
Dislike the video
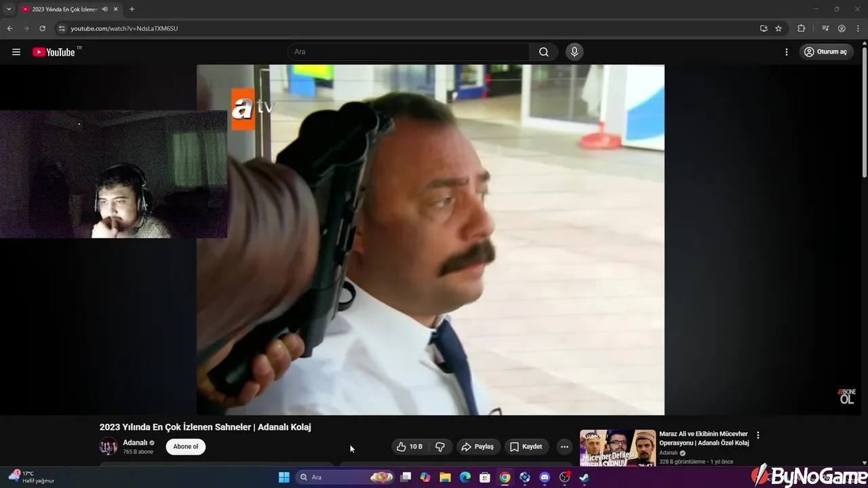[440, 447]
